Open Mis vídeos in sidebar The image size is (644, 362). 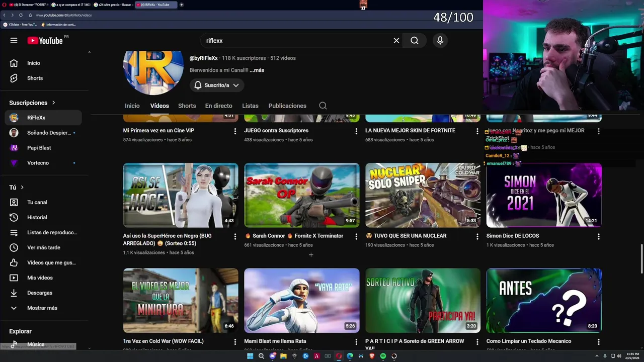coord(43,278)
